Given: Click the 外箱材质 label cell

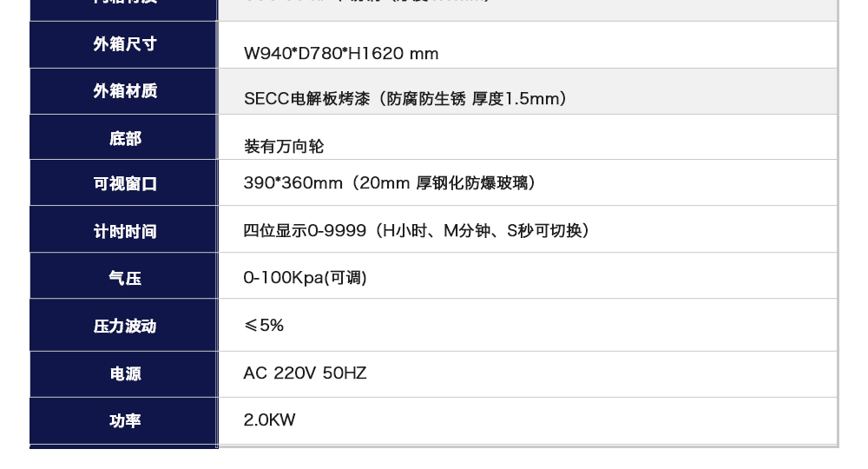Looking at the screenshot, I should pyautogui.click(x=124, y=91).
